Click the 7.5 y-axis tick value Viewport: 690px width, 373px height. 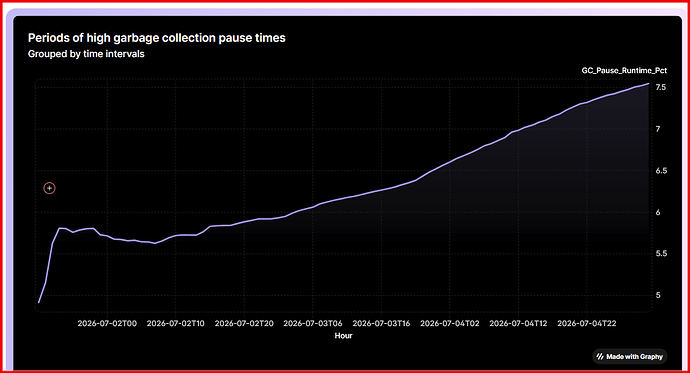[x=661, y=88]
